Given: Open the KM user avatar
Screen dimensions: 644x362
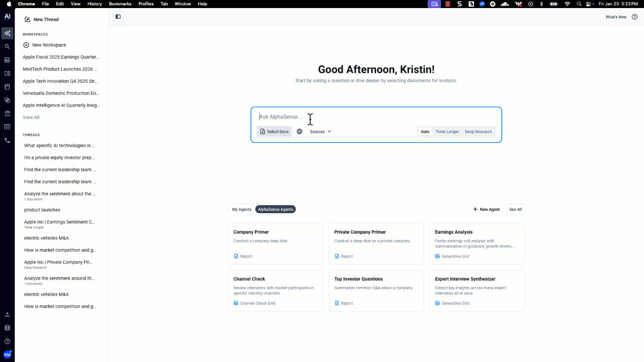Looking at the screenshot, I should 7,354.
